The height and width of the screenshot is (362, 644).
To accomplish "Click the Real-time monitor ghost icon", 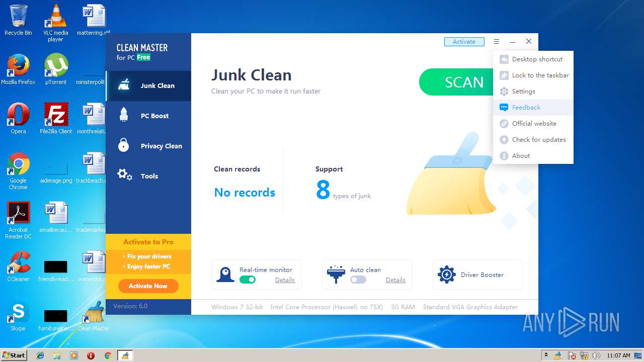I will tap(225, 275).
